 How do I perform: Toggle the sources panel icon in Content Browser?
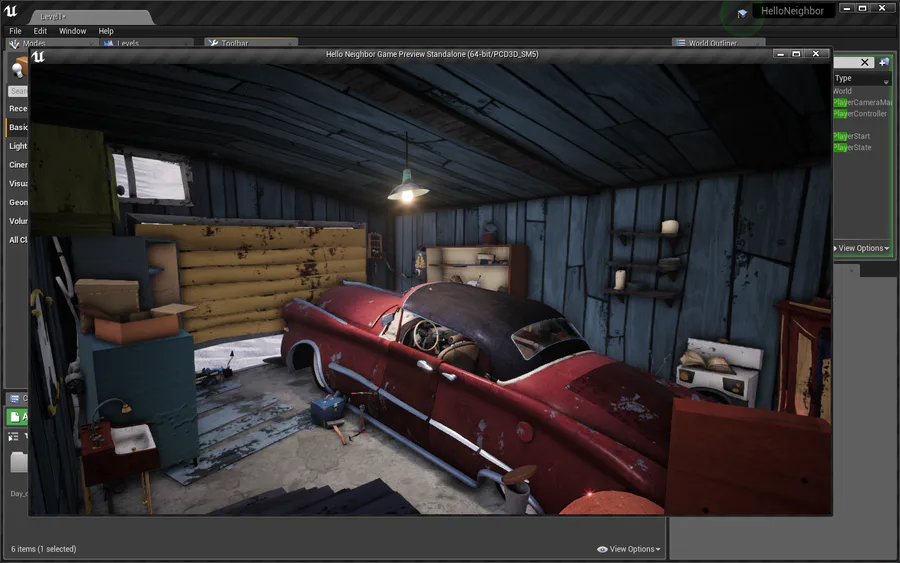pyautogui.click(x=13, y=437)
